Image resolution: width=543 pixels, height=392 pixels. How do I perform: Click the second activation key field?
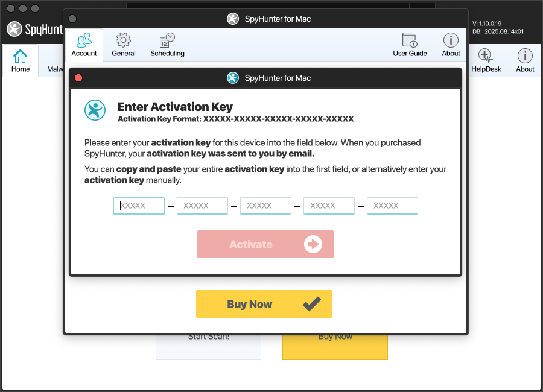[202, 206]
